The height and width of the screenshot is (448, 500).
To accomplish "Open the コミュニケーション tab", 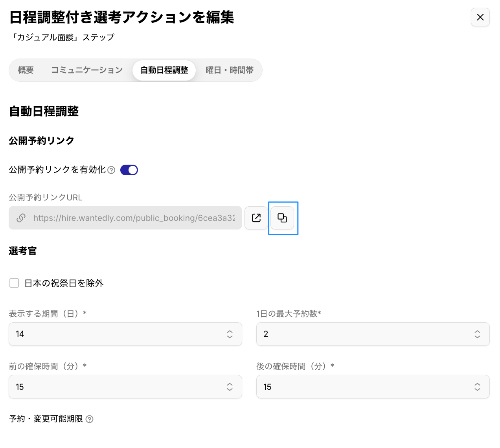I will coord(87,70).
